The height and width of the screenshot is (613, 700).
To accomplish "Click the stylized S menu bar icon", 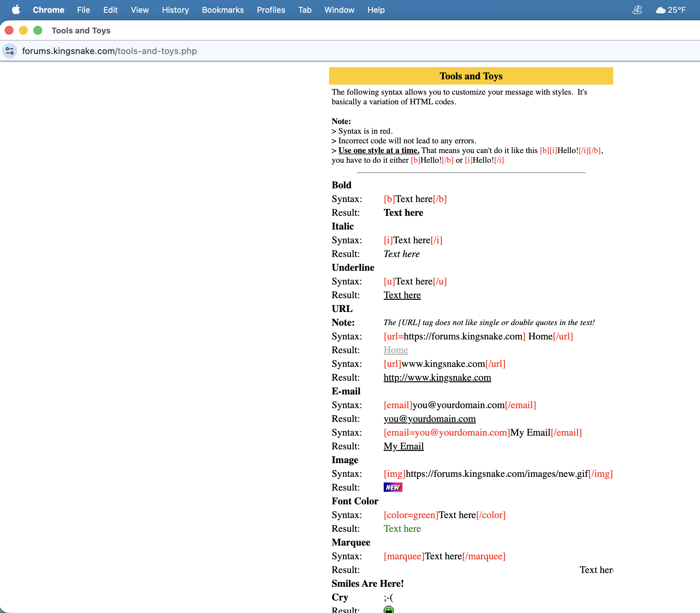I will [637, 10].
